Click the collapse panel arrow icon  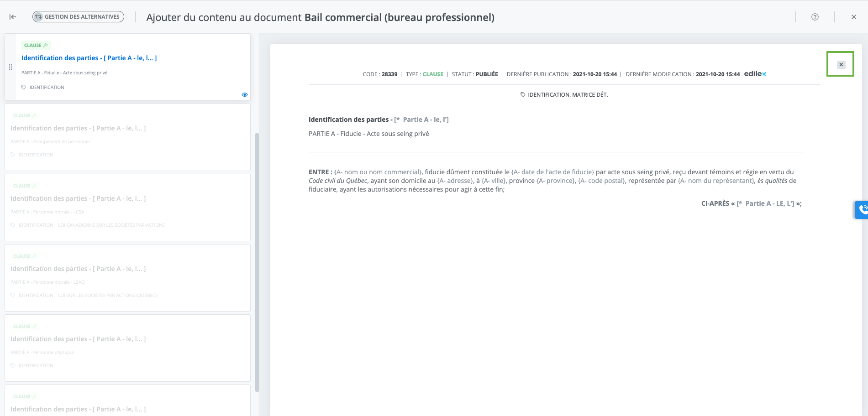click(x=13, y=17)
